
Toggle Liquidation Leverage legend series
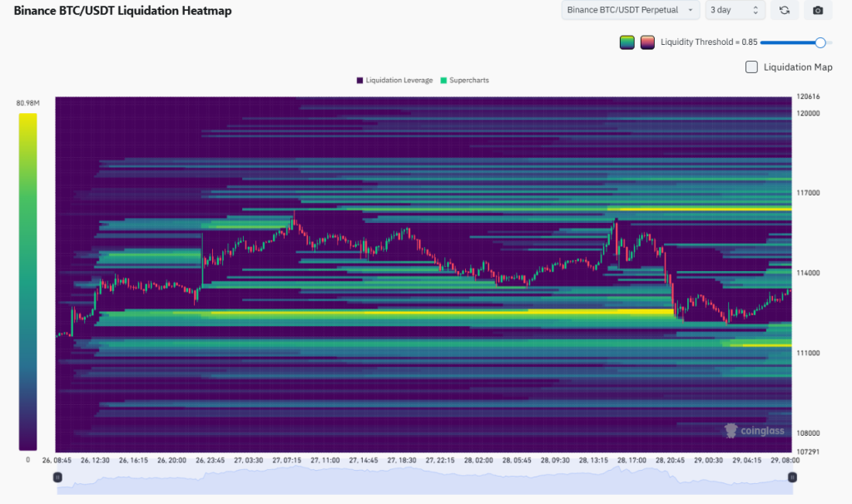(x=394, y=81)
